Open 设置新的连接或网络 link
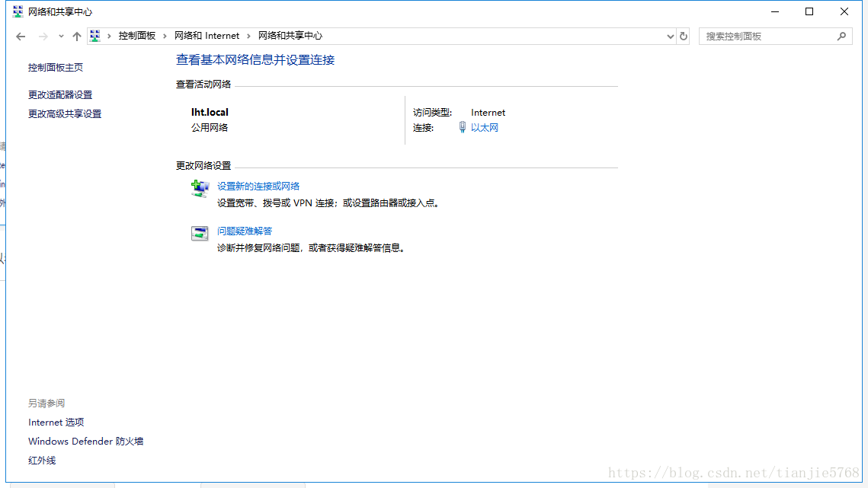This screenshot has width=868, height=488. coord(258,187)
